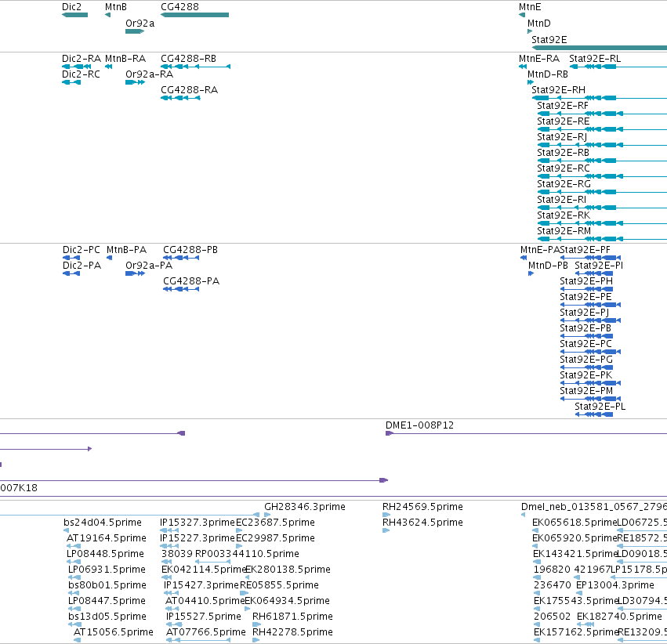Viewport: 667px width, 644px height.
Task: Click the MtnB-RA transcript label
Action: coord(125,59)
